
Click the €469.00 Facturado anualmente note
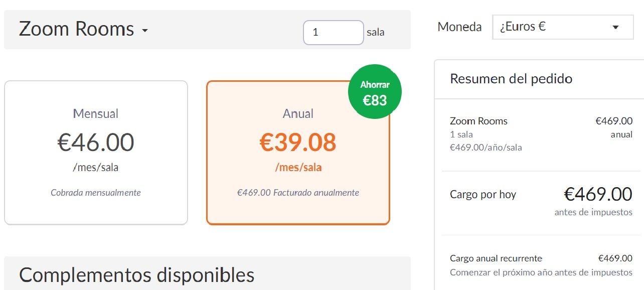point(298,193)
